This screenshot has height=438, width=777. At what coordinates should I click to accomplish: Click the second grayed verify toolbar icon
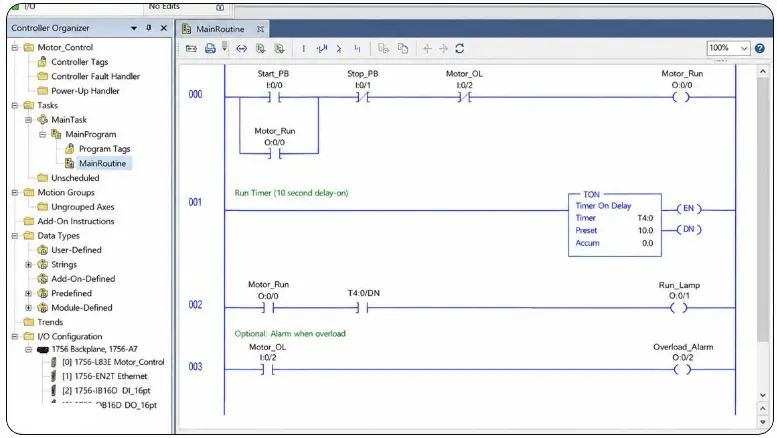[x=279, y=49]
